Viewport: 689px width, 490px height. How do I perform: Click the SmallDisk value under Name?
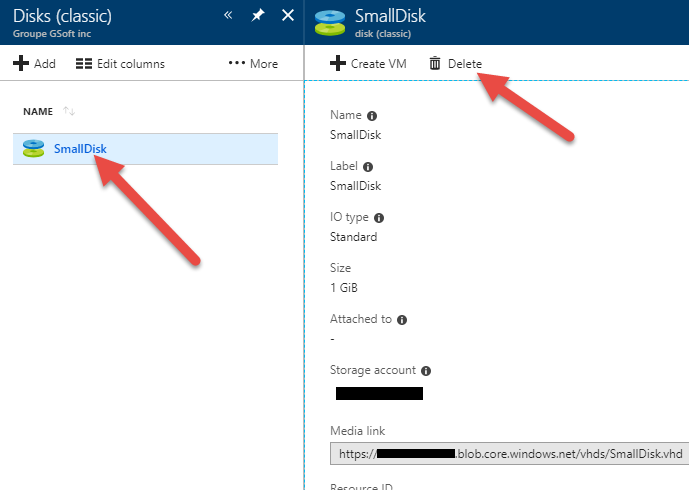pyautogui.click(x=355, y=135)
